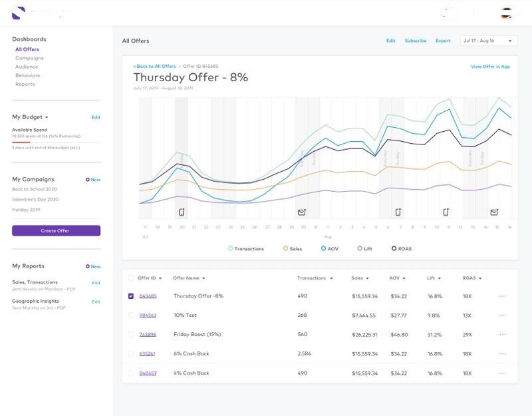Screen dimensions: 532x416
Task: Open the more options menu for Thursday Offer -8%
Action: pos(503,296)
